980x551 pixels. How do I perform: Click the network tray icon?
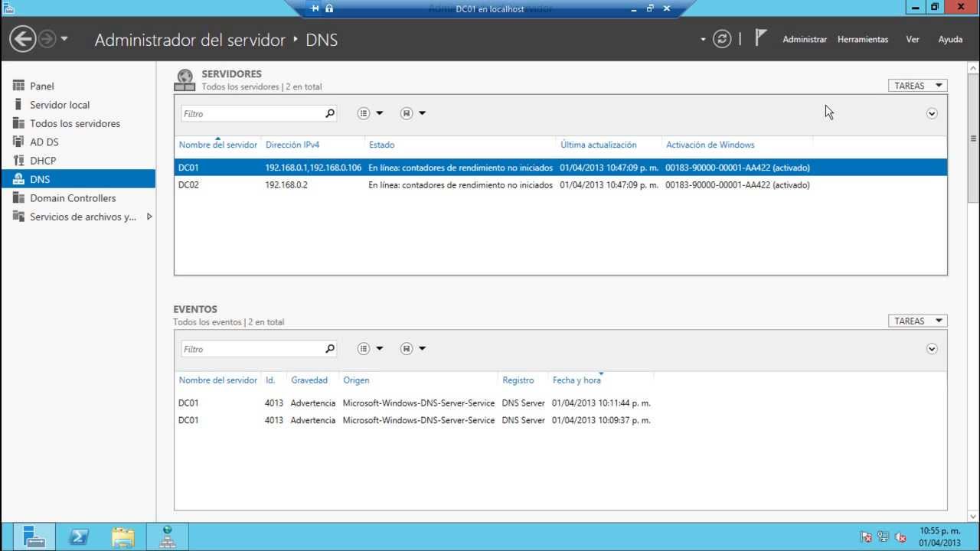(883, 537)
